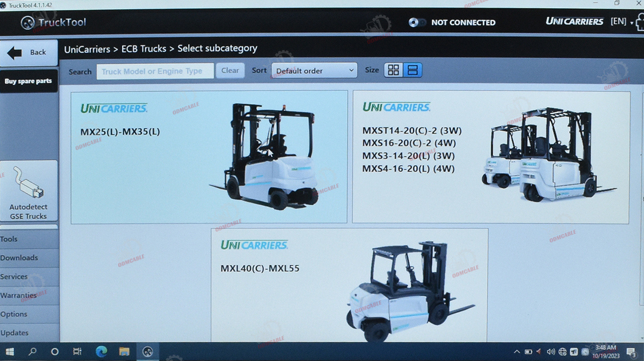The image size is (644, 361).
Task: Click the TruckTool taskbar app icon
Action: [148, 352]
